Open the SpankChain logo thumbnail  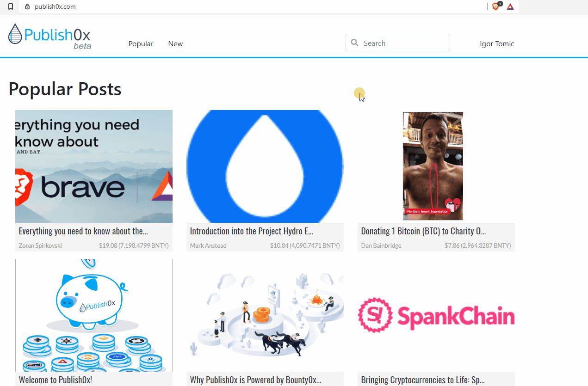(x=436, y=316)
